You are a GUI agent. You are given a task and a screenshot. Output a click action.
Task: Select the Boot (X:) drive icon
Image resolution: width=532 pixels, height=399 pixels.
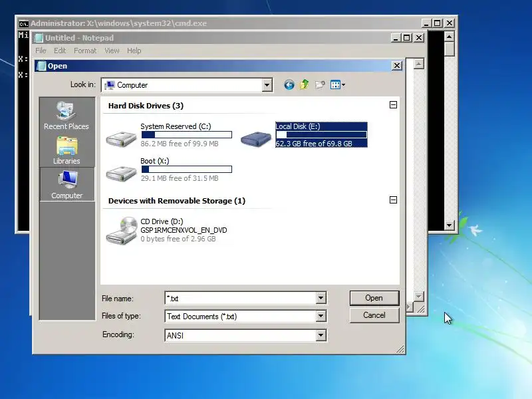(x=122, y=173)
